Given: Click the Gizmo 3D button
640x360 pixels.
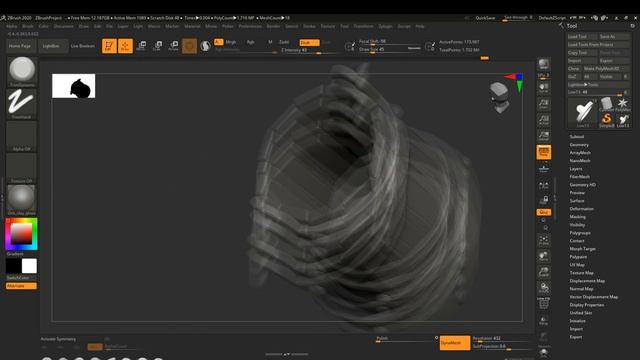Looking at the screenshot, I should pyautogui.click(x=189, y=46).
